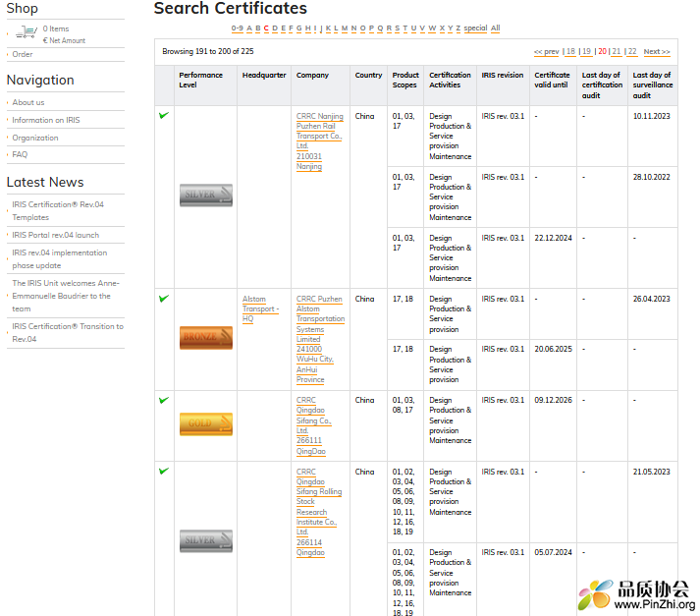The height and width of the screenshot is (616, 700).
Task: Filter certificates by letter S
Action: 397,28
